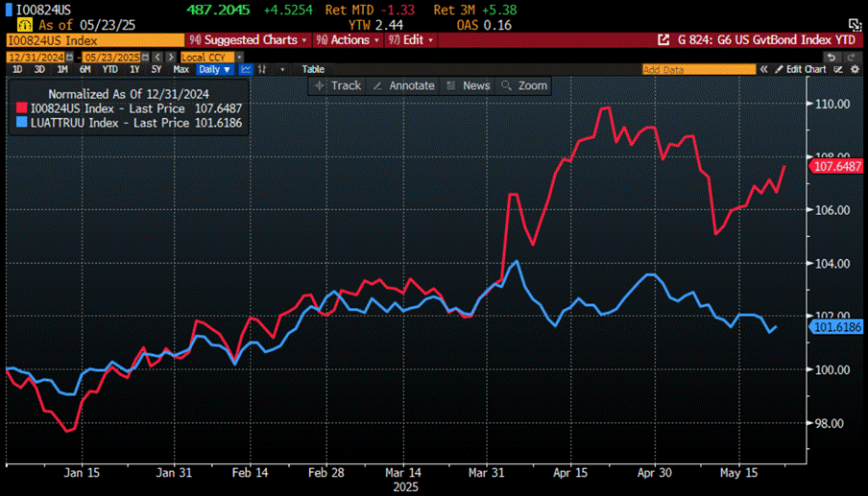Select the 5Y range tab
Image resolution: width=868 pixels, height=496 pixels.
coord(157,69)
